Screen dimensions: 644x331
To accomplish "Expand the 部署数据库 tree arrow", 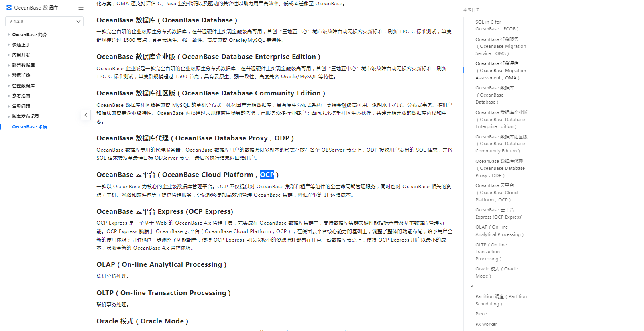I will tap(9, 65).
